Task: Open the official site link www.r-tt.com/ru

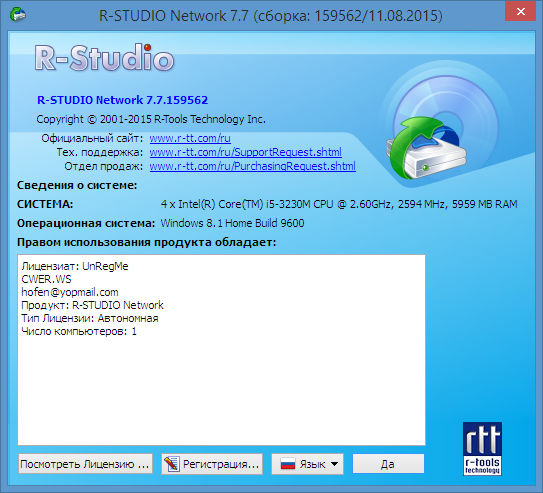Action: point(190,138)
